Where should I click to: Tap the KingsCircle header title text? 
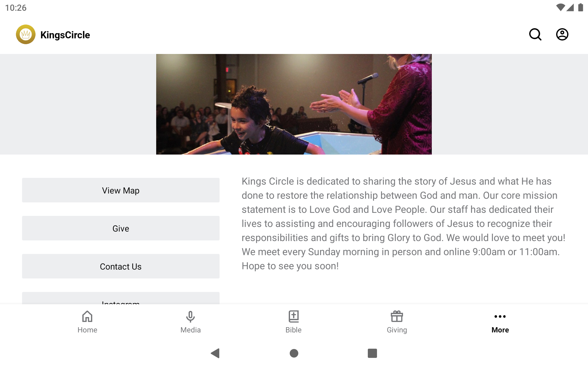tap(65, 35)
